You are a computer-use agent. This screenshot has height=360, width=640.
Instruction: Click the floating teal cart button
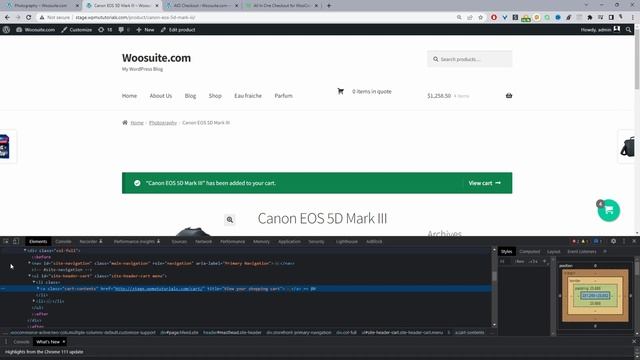click(x=609, y=210)
